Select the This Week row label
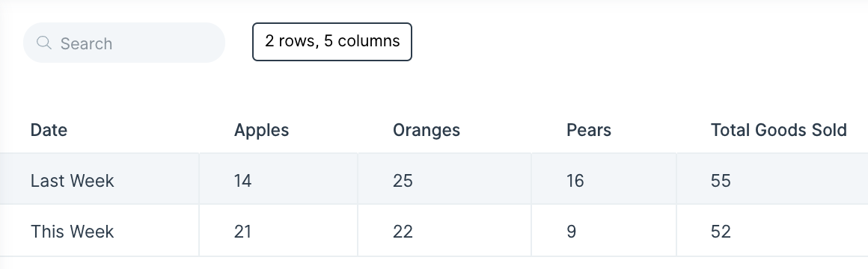The width and height of the screenshot is (868, 269). [x=72, y=232]
